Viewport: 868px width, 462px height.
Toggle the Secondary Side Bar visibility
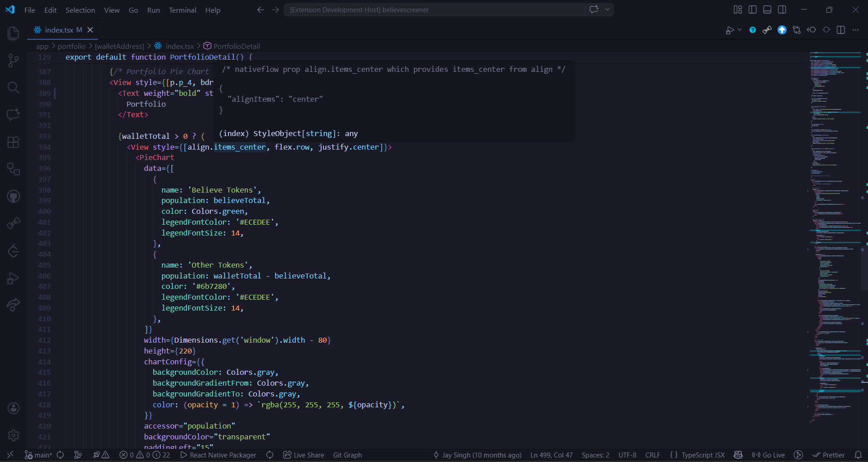782,9
